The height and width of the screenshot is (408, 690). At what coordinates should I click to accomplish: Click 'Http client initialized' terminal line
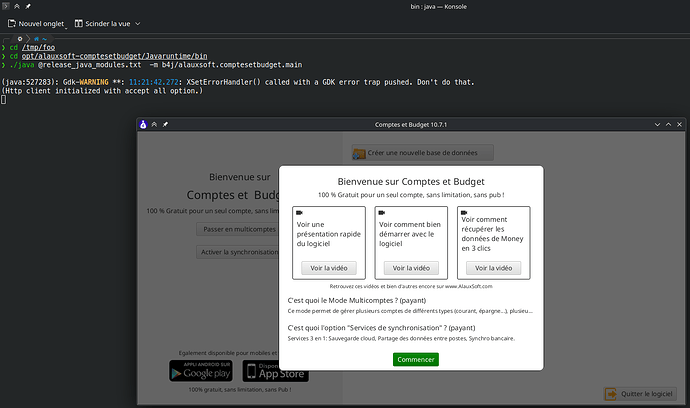click(102, 91)
